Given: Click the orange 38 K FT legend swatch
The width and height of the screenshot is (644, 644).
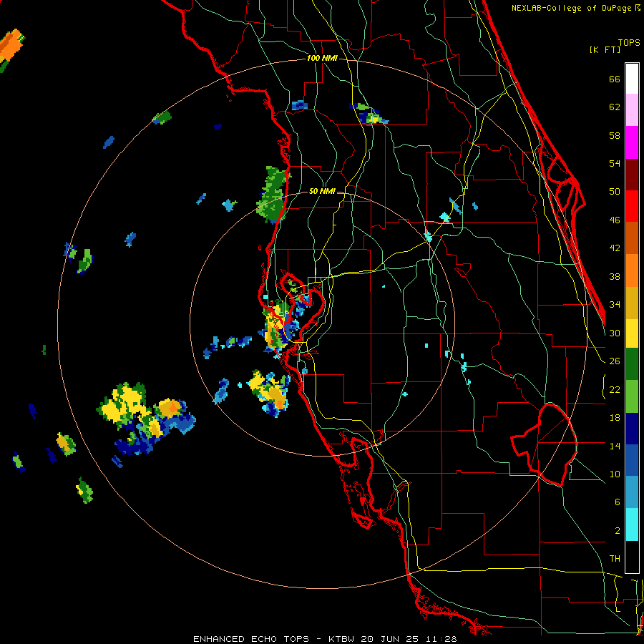Looking at the screenshot, I should click(x=632, y=270).
